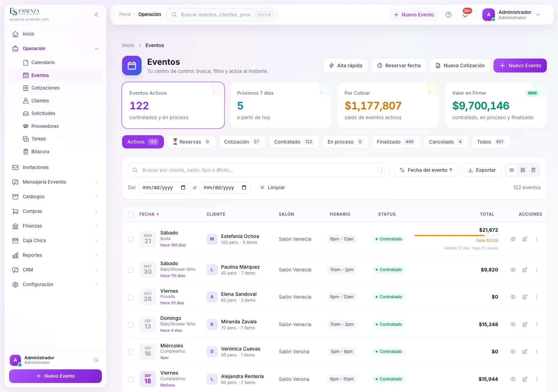Open notifications bell with 99+ badge
Screen dimensions: 558x392
coord(465,15)
